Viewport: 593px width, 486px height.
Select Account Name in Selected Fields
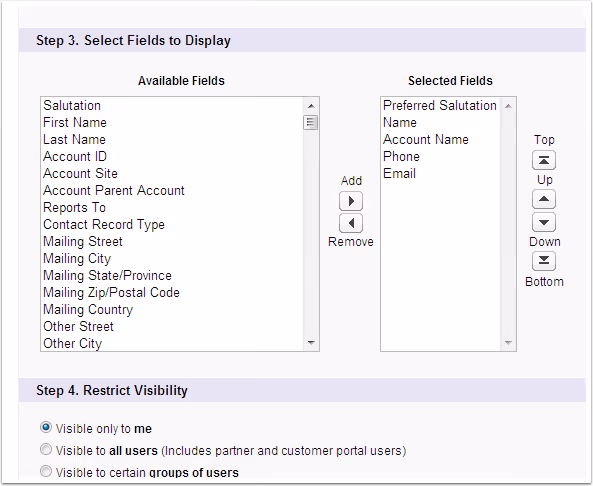point(441,140)
